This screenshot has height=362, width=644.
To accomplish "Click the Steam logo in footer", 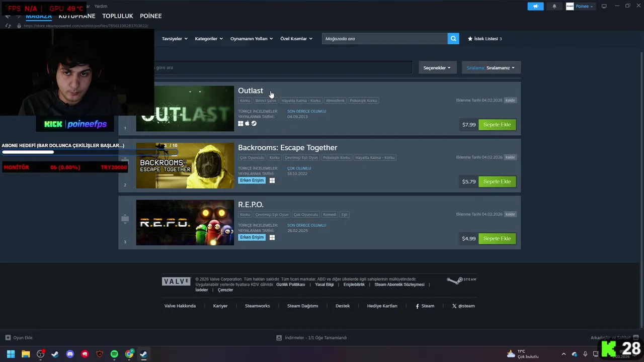I will coord(461,280).
